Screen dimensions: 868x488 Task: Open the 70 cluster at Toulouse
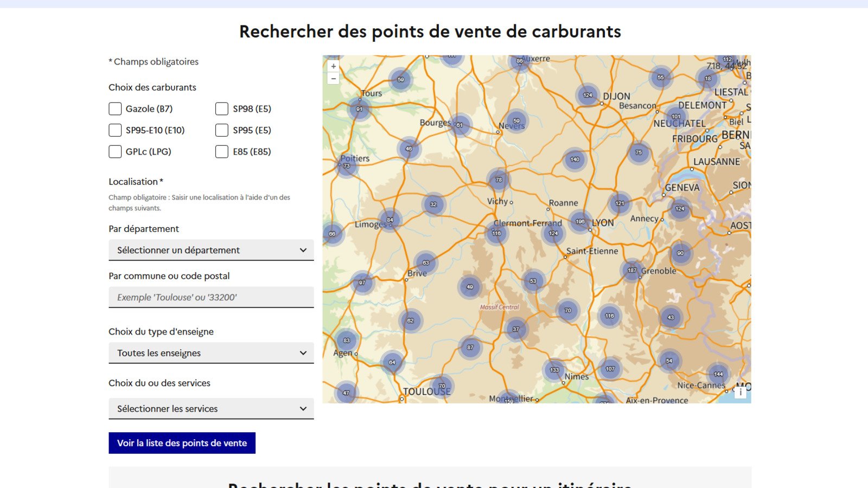[442, 386]
